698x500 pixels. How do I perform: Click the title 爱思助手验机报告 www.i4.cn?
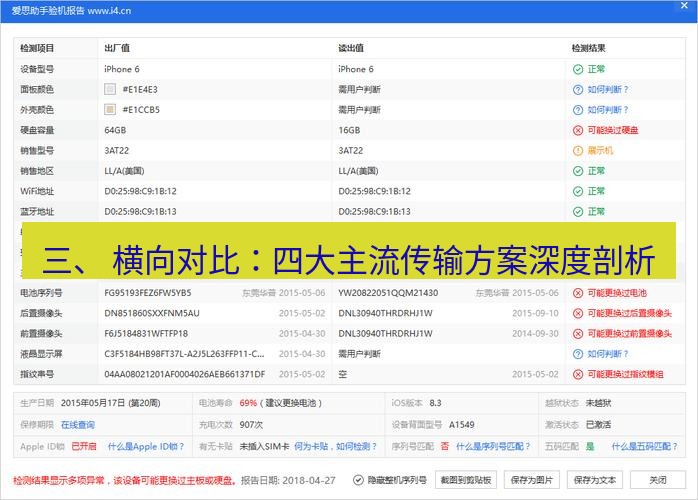[x=71, y=11]
